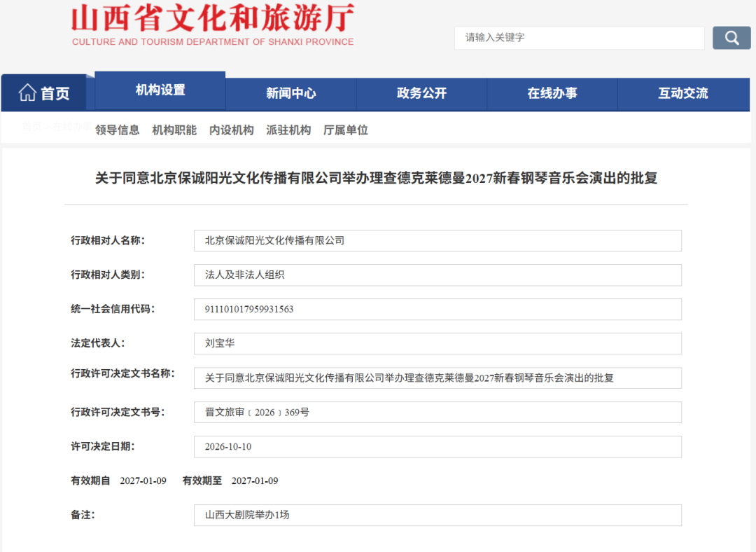
Task: Select 领导信息 in the submenu
Action: point(117,130)
